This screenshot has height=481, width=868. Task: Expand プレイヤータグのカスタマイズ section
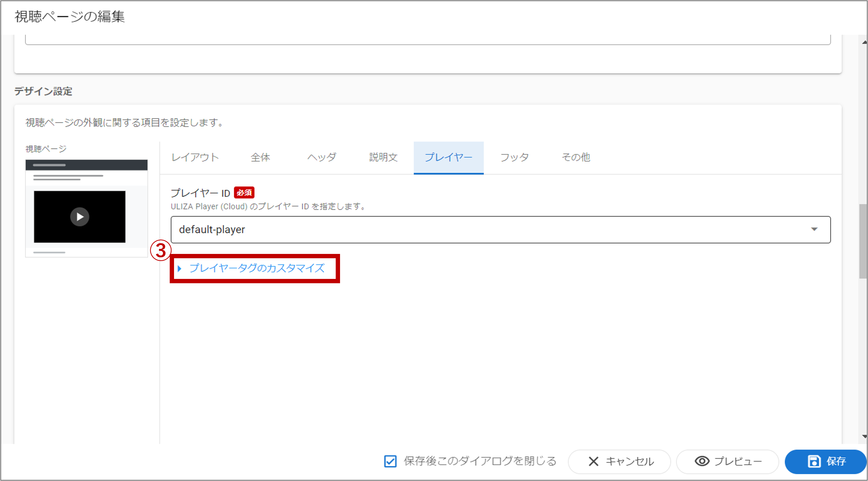click(256, 268)
